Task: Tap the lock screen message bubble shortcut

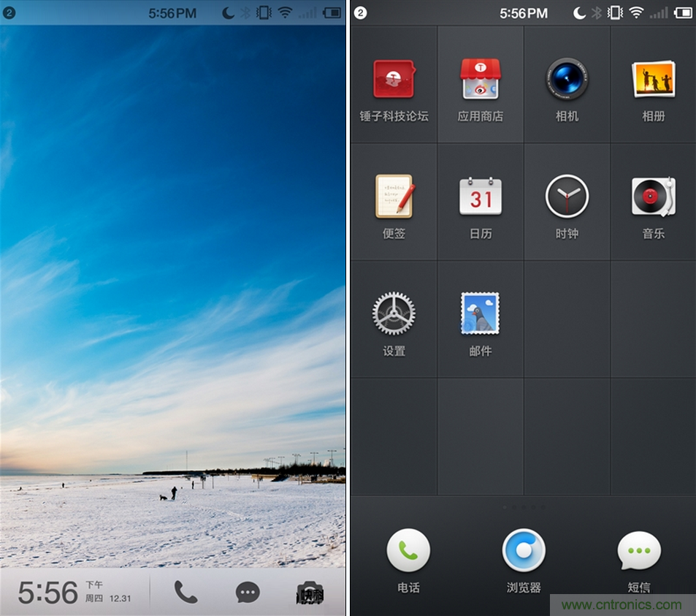Action: coord(248,593)
